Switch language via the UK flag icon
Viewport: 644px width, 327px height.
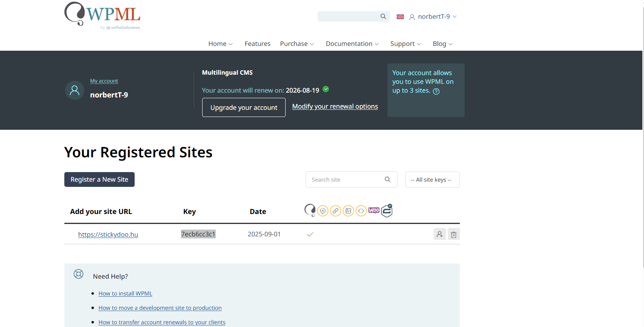400,17
